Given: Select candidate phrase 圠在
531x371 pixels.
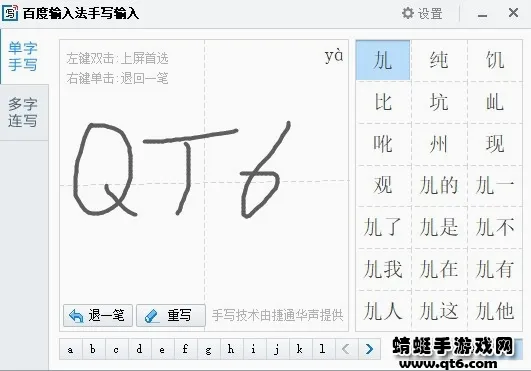Looking at the screenshot, I should click(x=439, y=269).
